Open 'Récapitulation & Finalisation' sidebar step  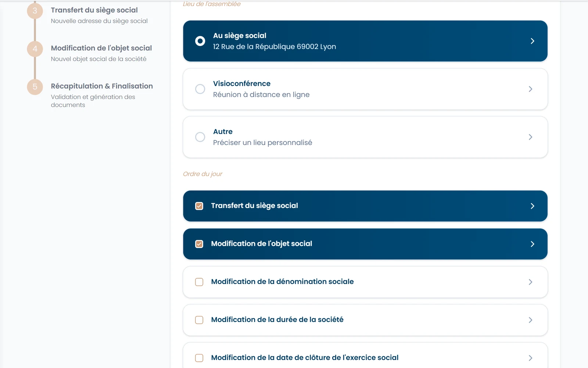tap(102, 86)
